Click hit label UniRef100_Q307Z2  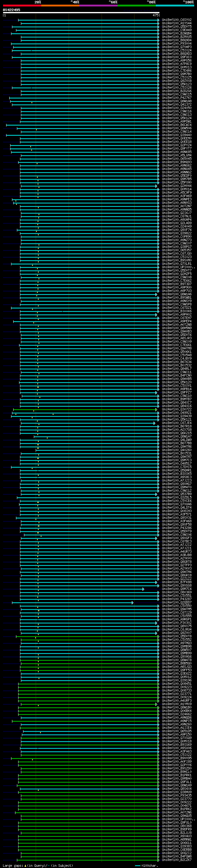(x=177, y=410)
